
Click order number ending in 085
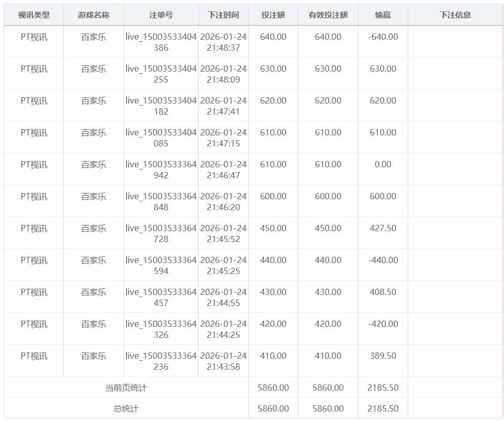pos(161,138)
